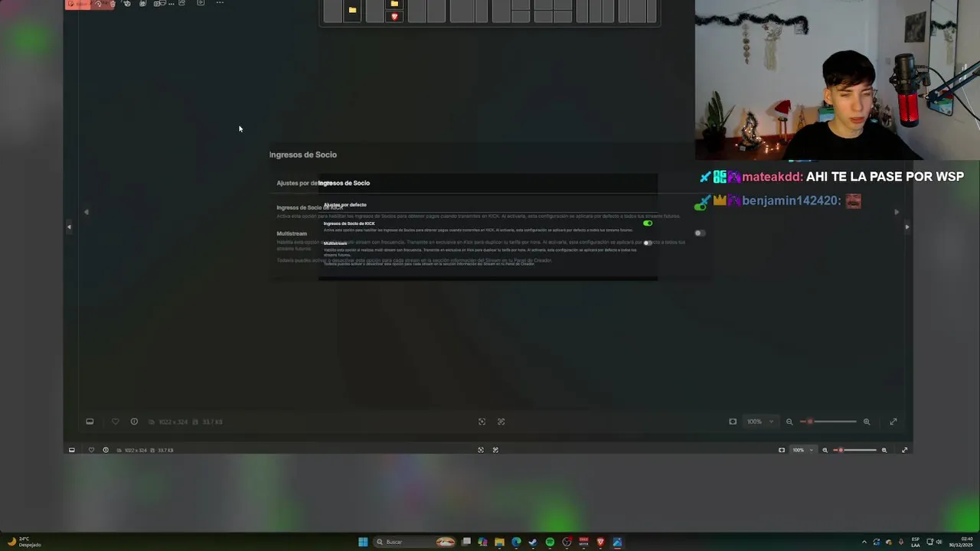Switch to Photos app on the taskbar
The image size is (980, 551).
(x=617, y=542)
